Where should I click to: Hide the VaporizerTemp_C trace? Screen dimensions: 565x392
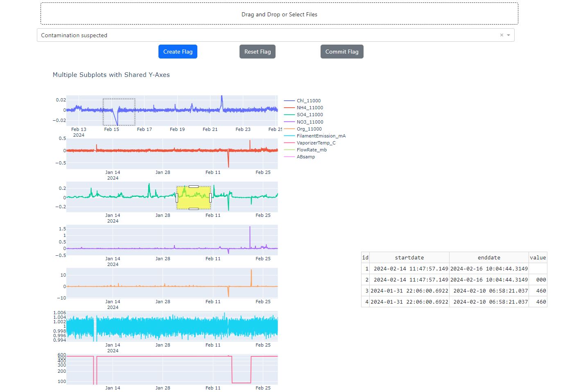(x=316, y=142)
